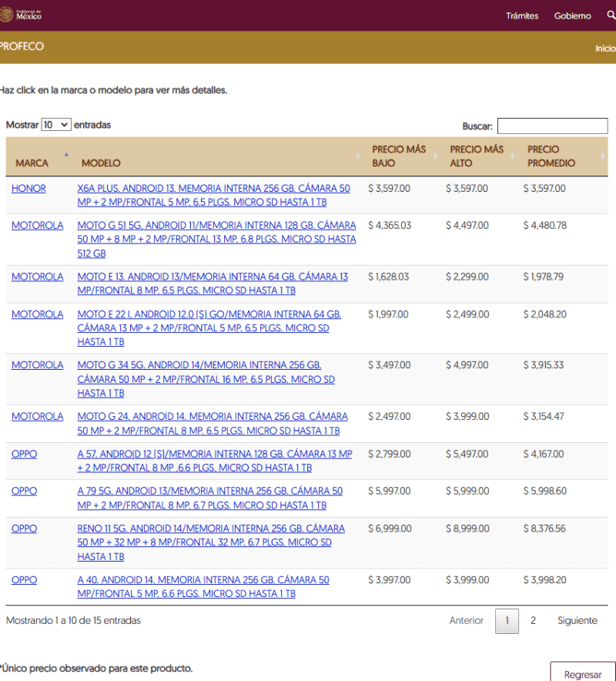Viewport: 616px width, 681px height.
Task: Open the HONOR brand link
Action: (x=28, y=188)
